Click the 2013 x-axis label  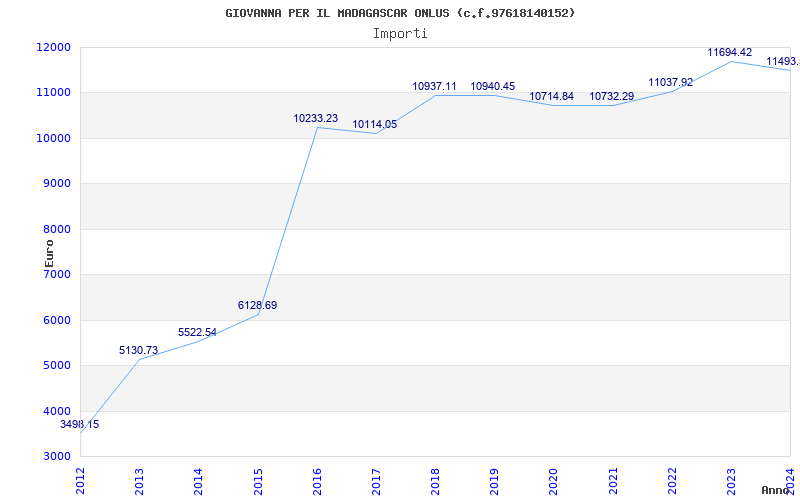(x=140, y=481)
